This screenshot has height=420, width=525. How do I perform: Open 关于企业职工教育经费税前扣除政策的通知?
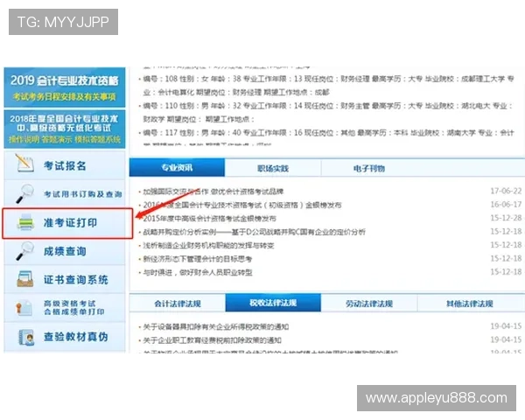tap(213, 340)
